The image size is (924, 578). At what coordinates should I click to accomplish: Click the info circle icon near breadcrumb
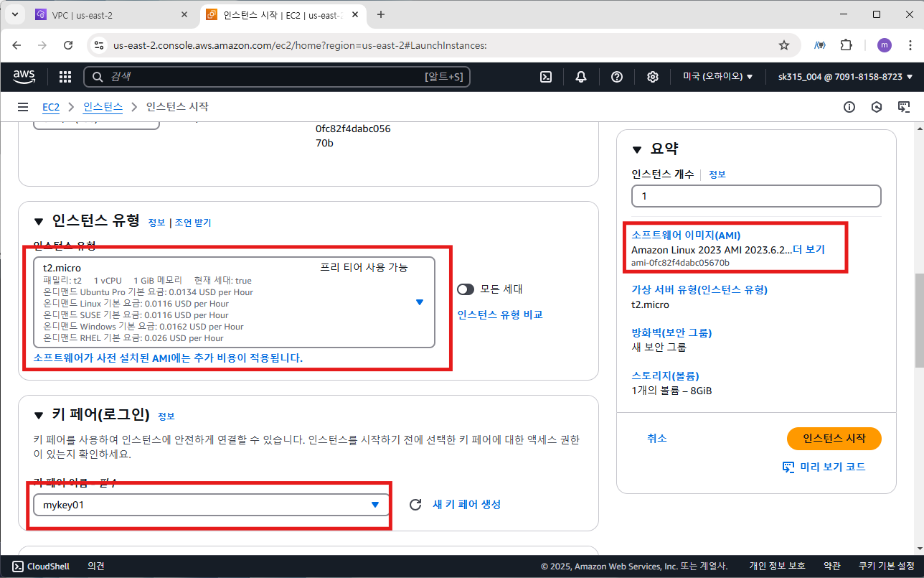coord(849,107)
